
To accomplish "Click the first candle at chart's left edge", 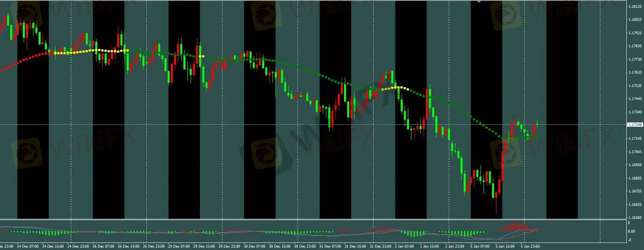I will [1, 28].
